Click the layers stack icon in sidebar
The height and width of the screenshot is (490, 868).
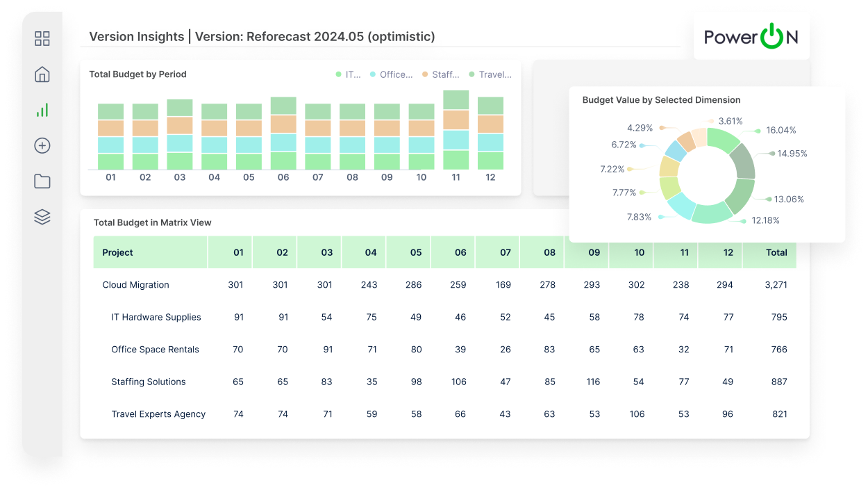[42, 216]
